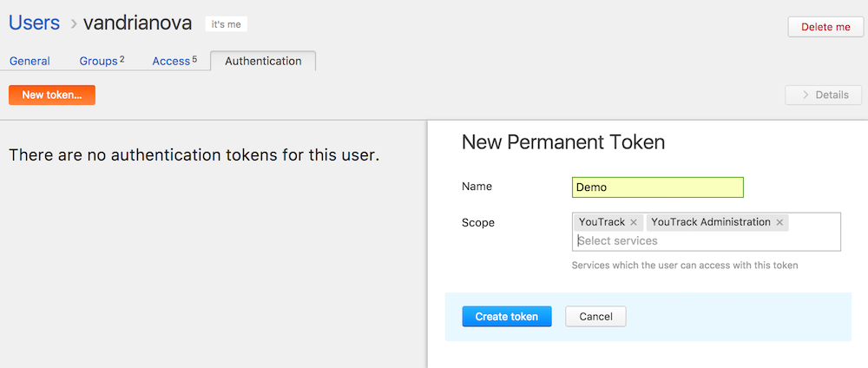
Task: Open the Access tab
Action: click(174, 62)
